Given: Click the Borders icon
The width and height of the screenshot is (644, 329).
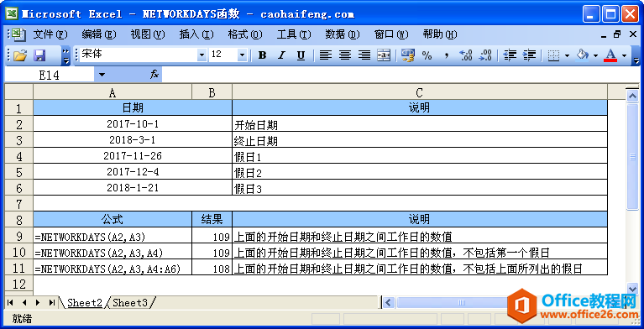Looking at the screenshot, I should click(x=553, y=55).
